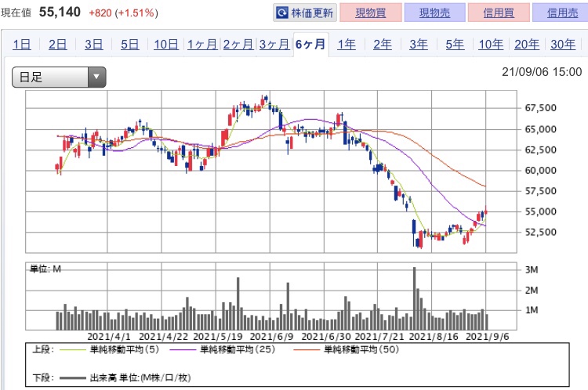Click the green 5-day average swatch
This screenshot has height=390, width=588.
tap(72, 350)
